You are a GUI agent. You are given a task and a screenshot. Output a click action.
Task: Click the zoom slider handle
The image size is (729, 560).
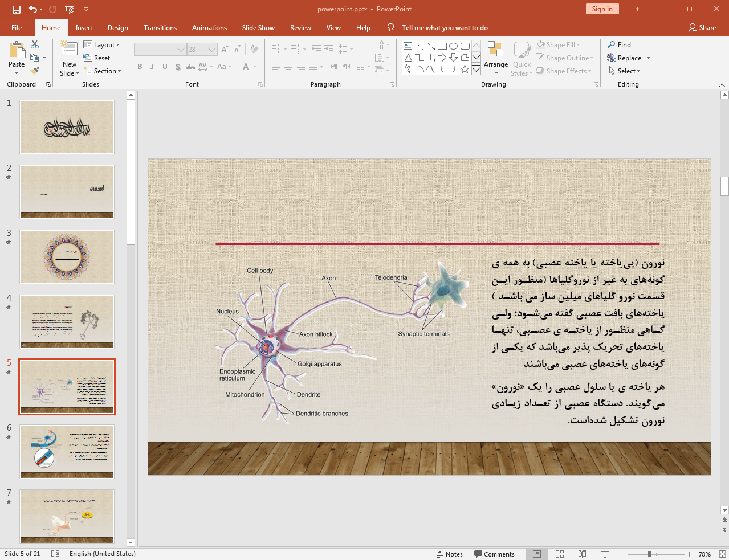pos(649,554)
